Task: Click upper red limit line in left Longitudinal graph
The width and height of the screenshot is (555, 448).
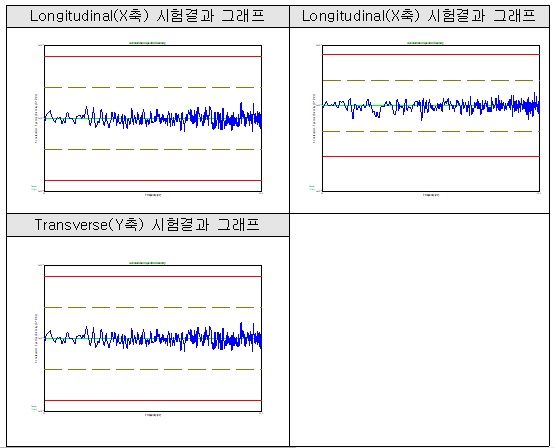Action: [153, 56]
